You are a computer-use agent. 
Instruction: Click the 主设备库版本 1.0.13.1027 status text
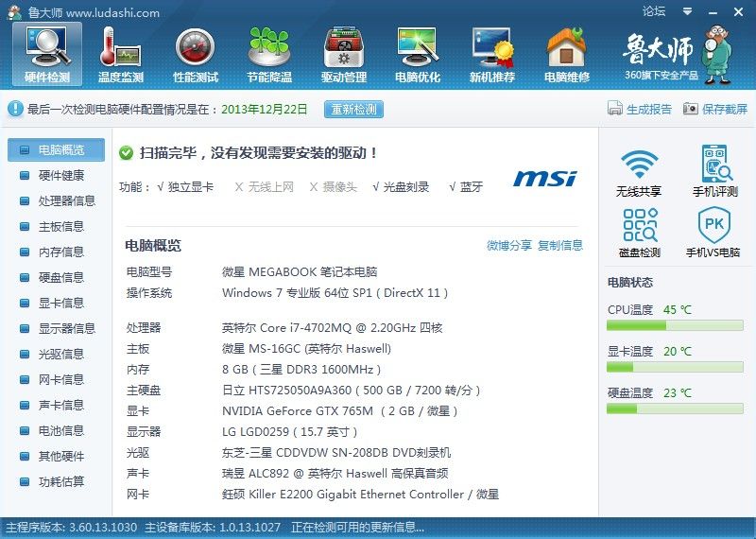pos(213,528)
